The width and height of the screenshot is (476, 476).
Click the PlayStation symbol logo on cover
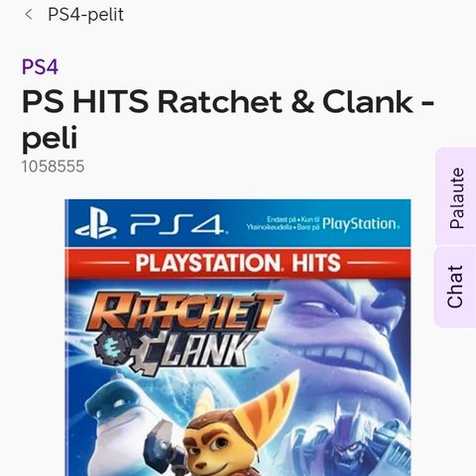(x=95, y=223)
